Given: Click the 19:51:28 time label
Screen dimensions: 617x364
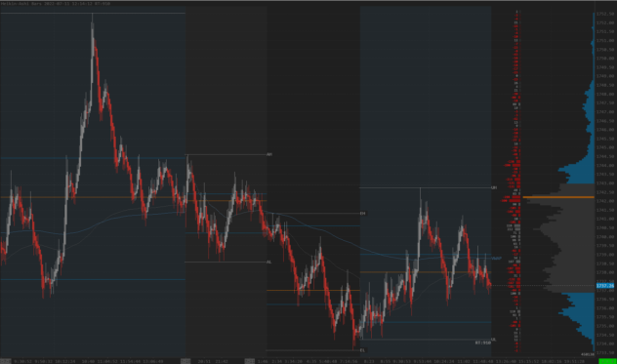Looking at the screenshot, I should [x=585, y=361].
